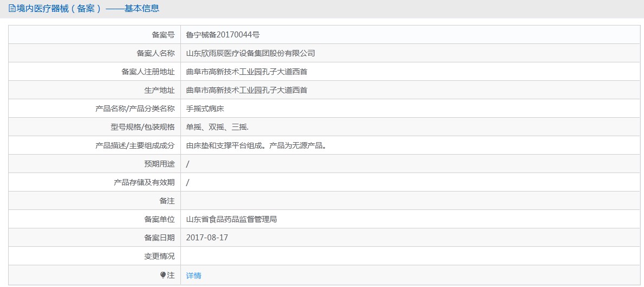The height and width of the screenshot is (287, 644).
Task: Click the document icon before 境内医疗器械
Action: click(x=12, y=8)
